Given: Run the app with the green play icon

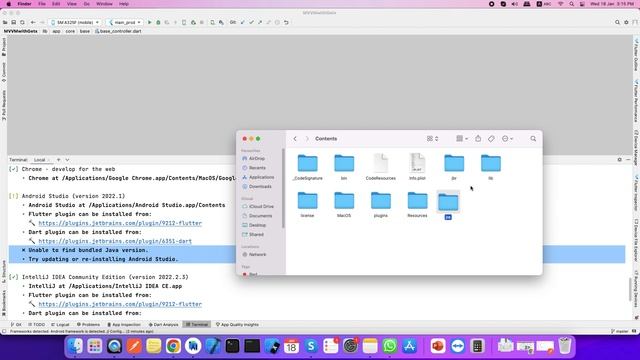Looking at the screenshot, I should tap(149, 22).
